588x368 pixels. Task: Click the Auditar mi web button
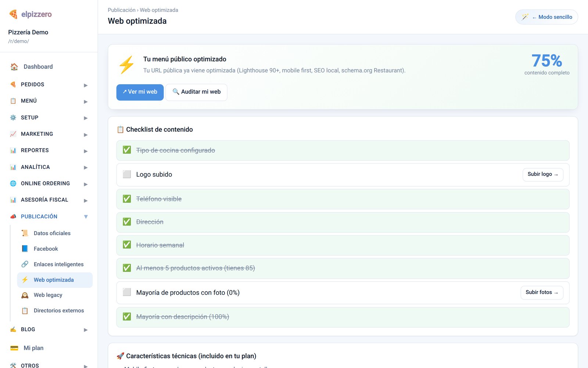(x=196, y=92)
